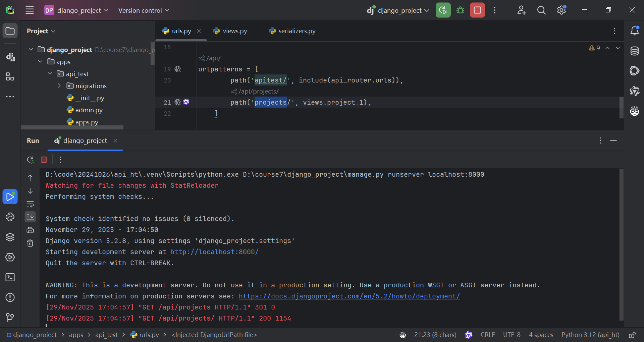
Task: Show more tool windows ellipsis
Action: point(10,97)
